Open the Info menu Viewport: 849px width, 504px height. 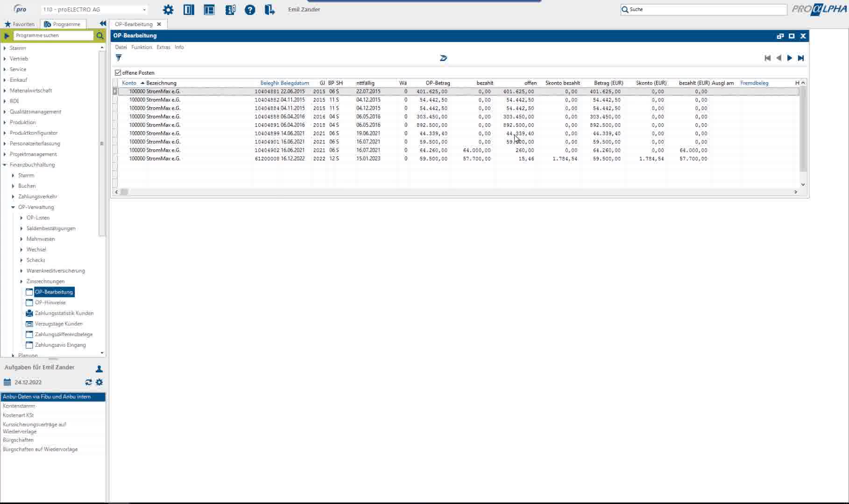point(179,47)
